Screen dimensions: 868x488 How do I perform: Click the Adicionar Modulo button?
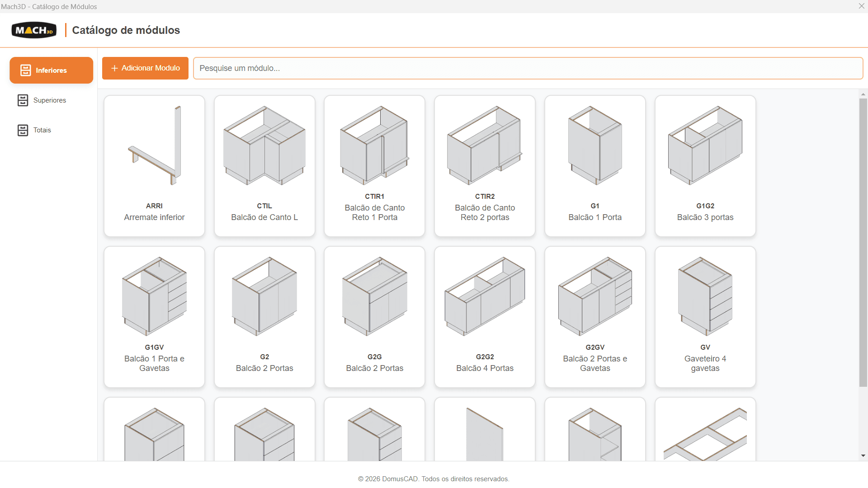tap(145, 68)
